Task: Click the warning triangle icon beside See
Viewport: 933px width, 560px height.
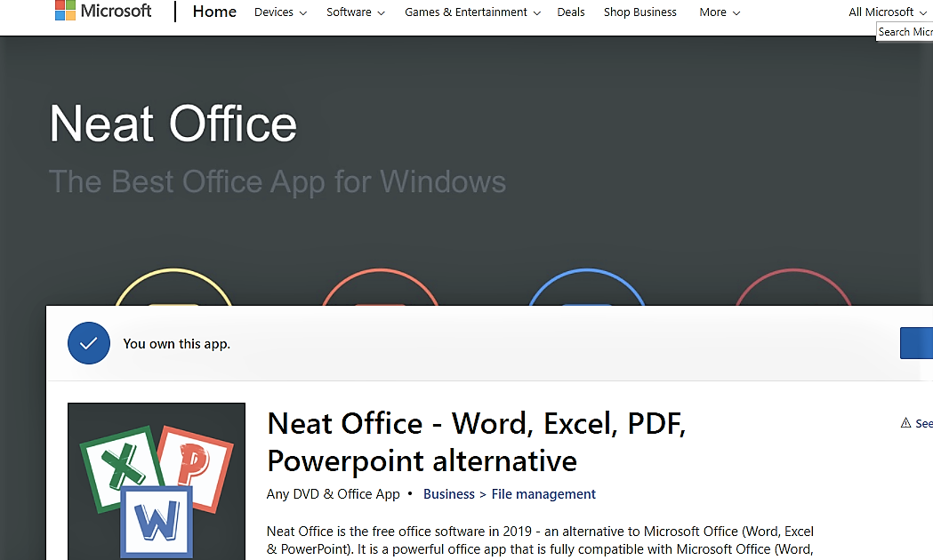Action: [x=905, y=423]
